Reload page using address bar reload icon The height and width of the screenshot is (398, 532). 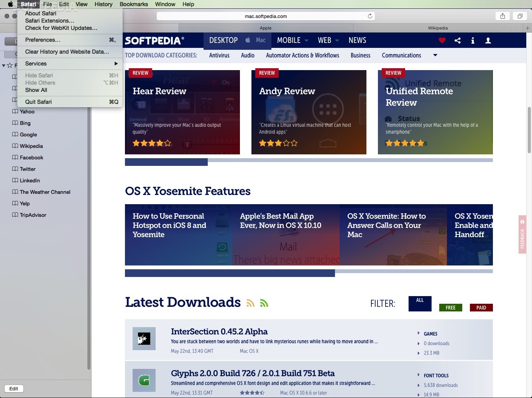(x=370, y=16)
